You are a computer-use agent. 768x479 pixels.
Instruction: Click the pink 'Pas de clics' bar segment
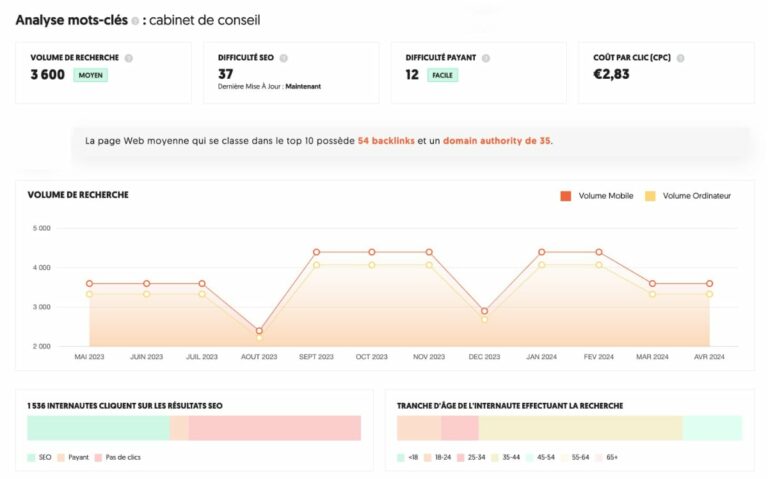coord(275,428)
